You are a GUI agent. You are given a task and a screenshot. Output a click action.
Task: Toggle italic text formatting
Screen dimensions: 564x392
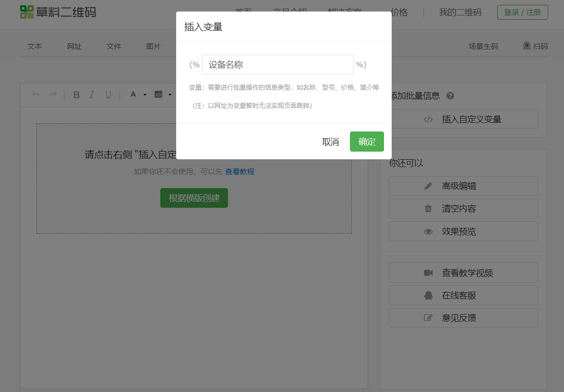pyautogui.click(x=92, y=95)
